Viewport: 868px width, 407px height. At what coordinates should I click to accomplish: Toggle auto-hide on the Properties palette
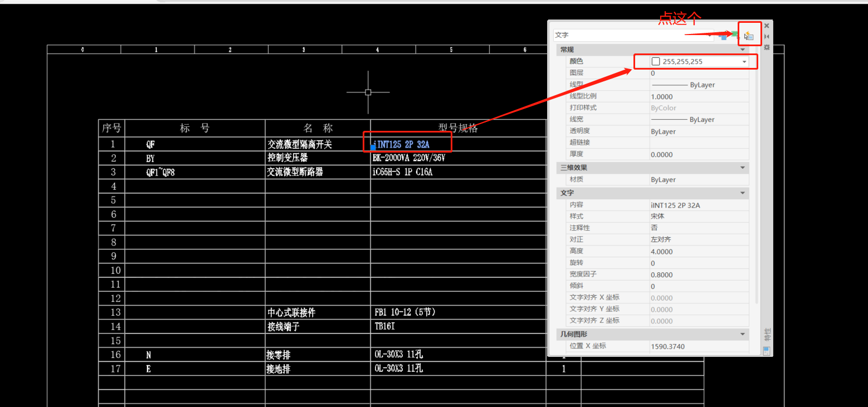point(767,37)
